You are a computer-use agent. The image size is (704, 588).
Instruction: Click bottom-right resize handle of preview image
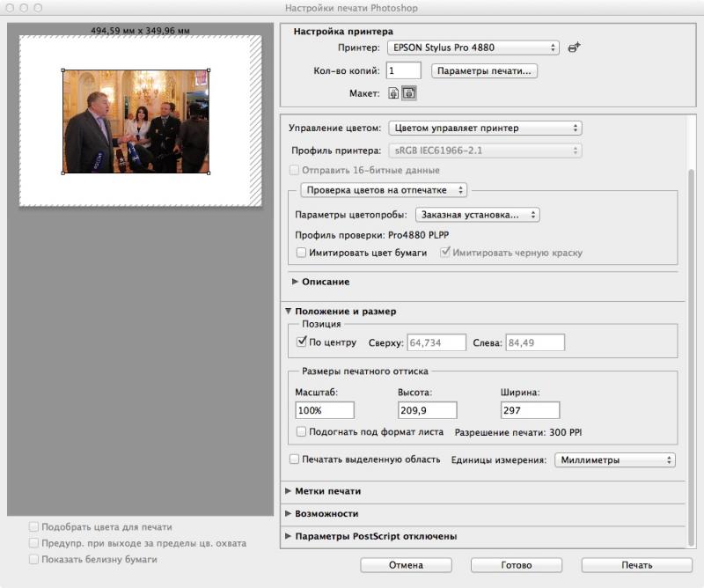[x=209, y=173]
